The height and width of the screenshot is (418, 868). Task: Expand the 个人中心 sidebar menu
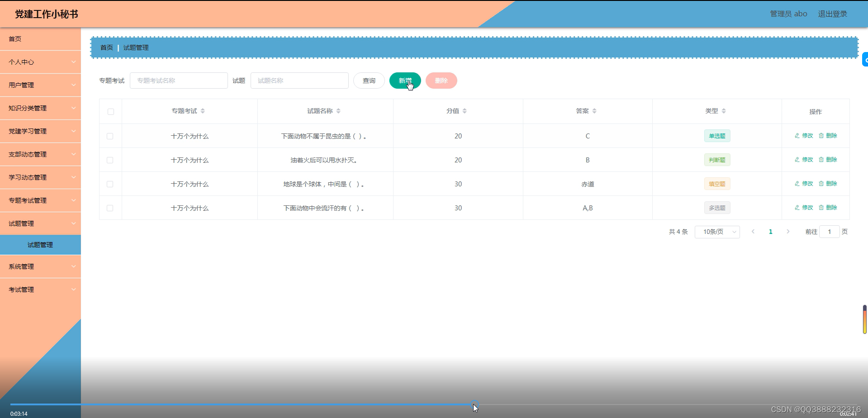tap(40, 62)
